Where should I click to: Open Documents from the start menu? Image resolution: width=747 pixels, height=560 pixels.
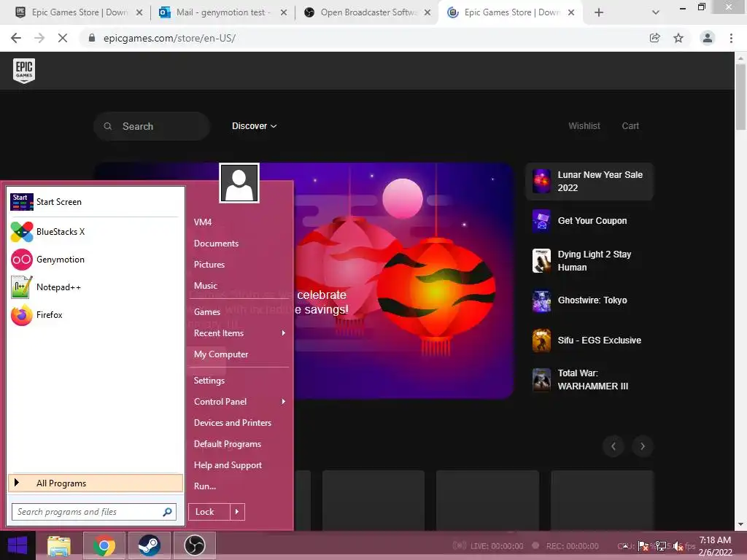[216, 244]
